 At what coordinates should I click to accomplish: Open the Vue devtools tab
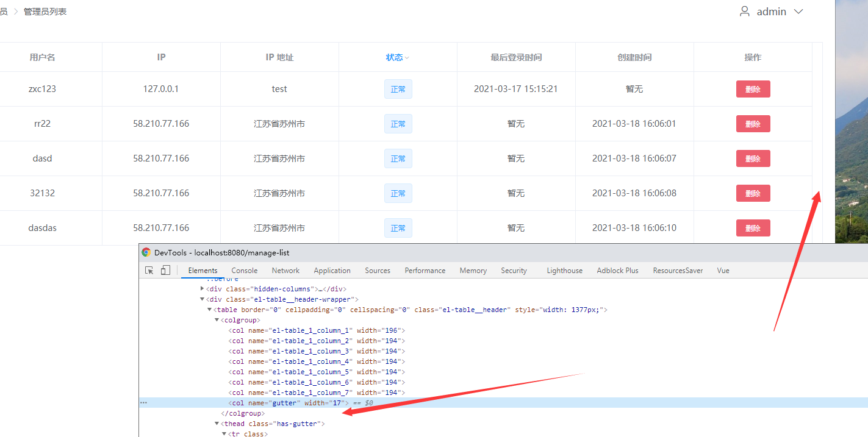723,271
